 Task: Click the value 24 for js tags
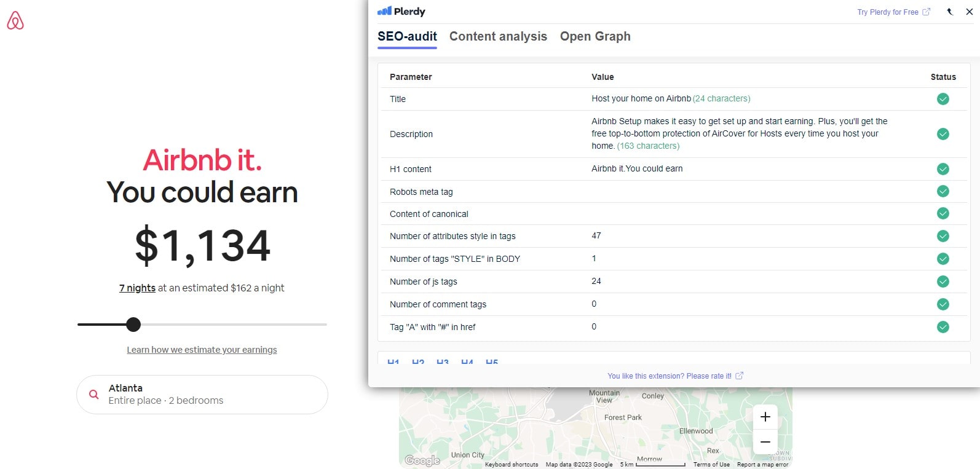tap(596, 281)
